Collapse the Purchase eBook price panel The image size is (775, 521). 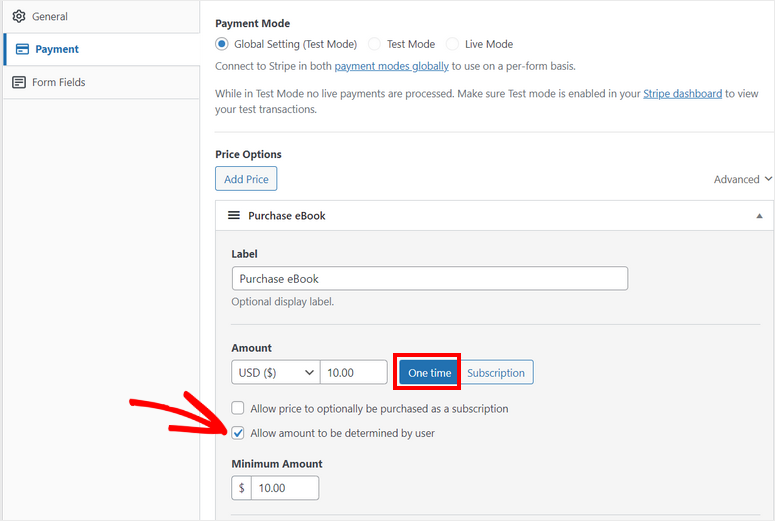pyautogui.click(x=759, y=216)
